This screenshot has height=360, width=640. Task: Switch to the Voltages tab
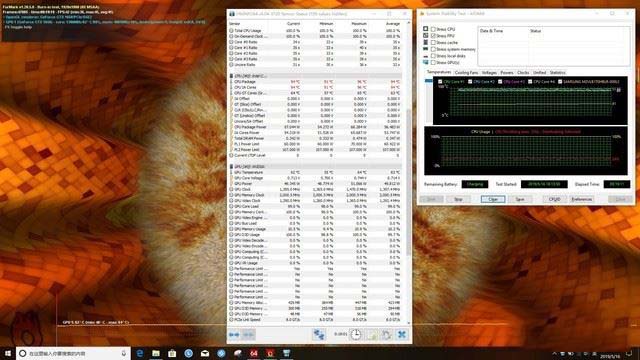point(489,73)
